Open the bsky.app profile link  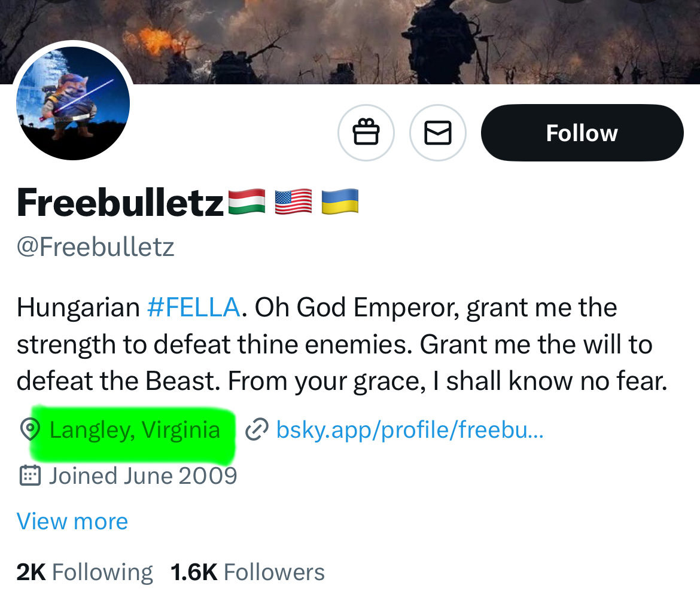[x=410, y=429]
